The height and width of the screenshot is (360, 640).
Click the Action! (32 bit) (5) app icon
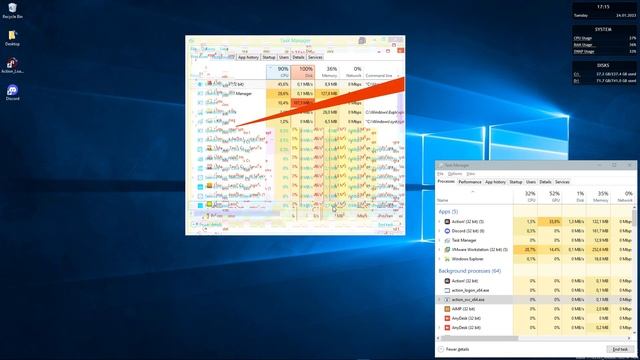447,222
